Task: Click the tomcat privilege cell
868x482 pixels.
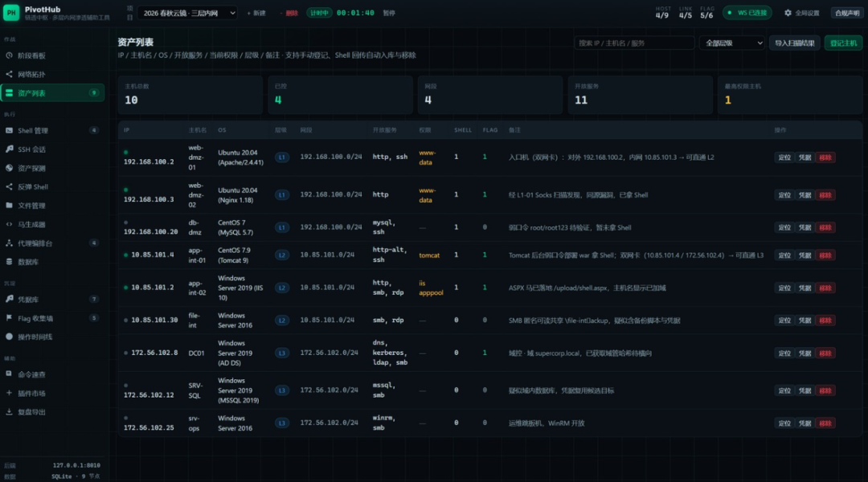Action: 429,255
